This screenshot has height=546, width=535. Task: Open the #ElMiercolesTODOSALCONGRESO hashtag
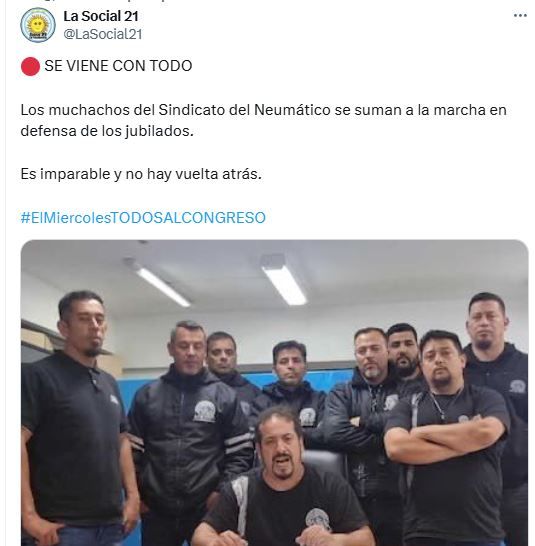click(143, 218)
